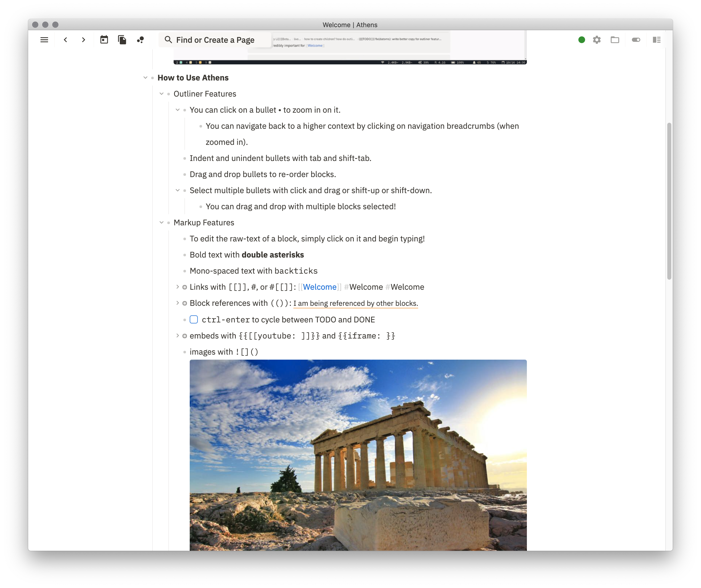Open all pages icon

[x=122, y=40]
